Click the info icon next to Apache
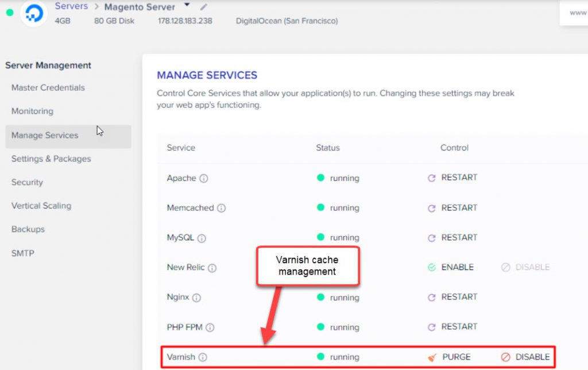Screen dimensions: 588x370 204,178
